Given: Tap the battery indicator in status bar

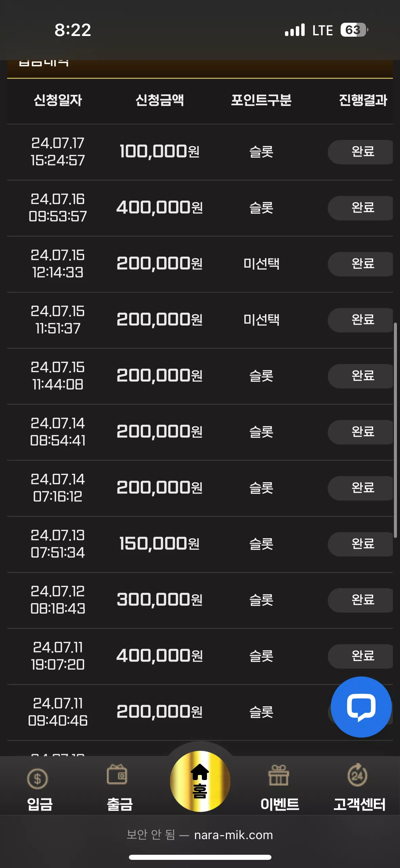Looking at the screenshot, I should 355,30.
